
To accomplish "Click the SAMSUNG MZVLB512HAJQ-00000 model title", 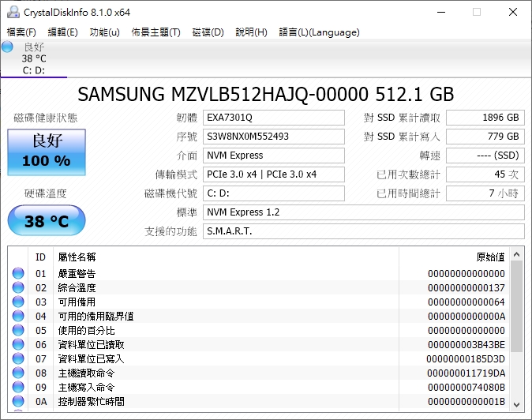I will click(x=266, y=94).
